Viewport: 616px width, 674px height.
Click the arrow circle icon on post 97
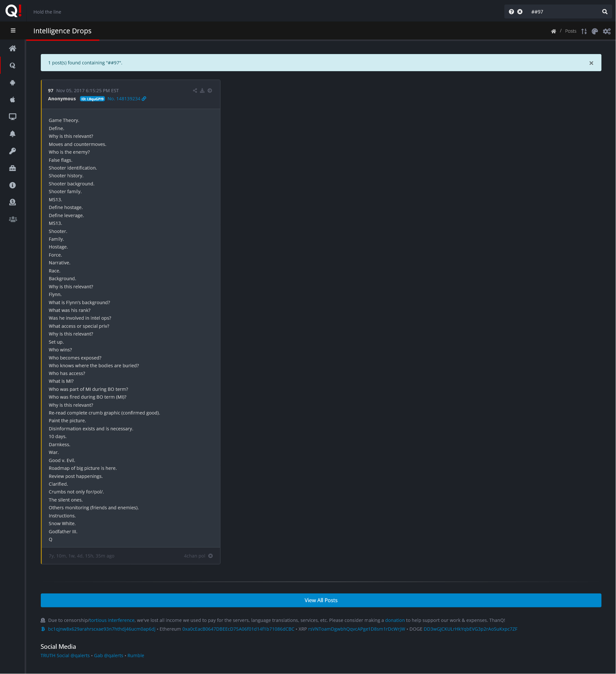[210, 91]
